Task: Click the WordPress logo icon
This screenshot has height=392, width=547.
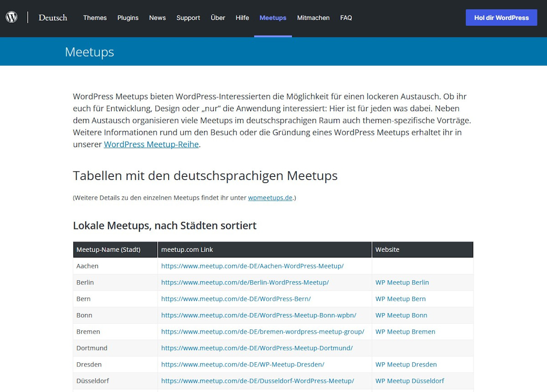Action: coord(11,17)
